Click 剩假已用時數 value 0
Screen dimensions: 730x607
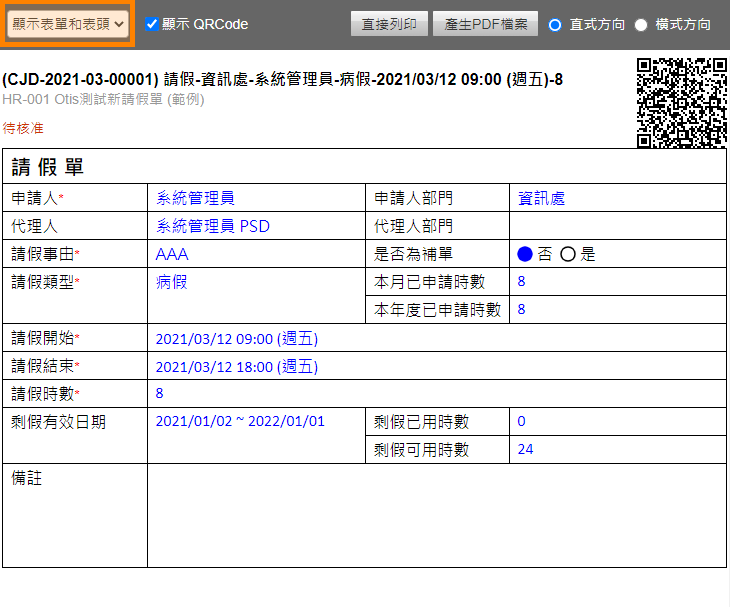click(x=521, y=421)
